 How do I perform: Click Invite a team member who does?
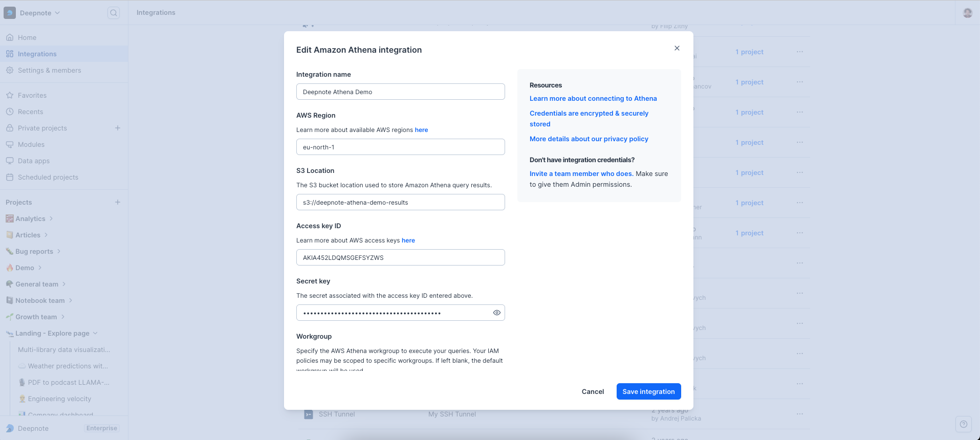pos(581,174)
